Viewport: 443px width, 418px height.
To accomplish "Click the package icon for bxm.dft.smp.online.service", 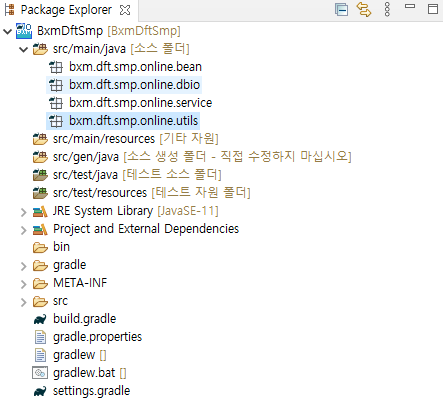I will point(56,103).
